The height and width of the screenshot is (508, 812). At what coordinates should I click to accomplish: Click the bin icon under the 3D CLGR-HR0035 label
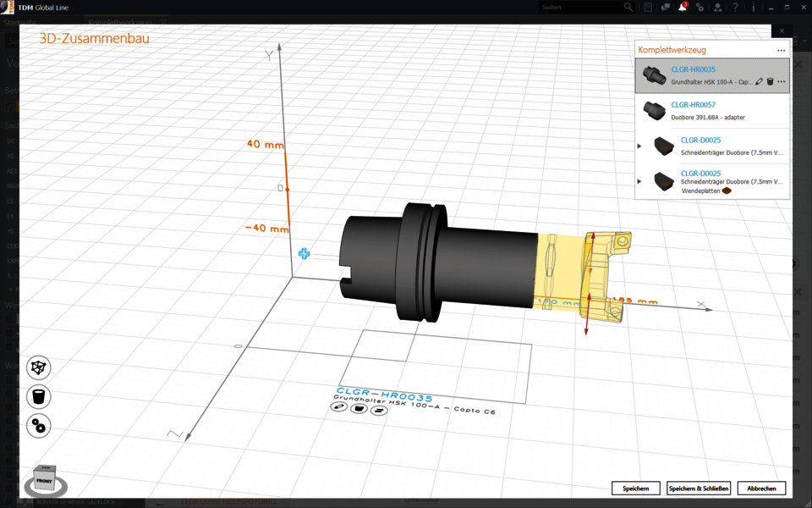[x=359, y=409]
